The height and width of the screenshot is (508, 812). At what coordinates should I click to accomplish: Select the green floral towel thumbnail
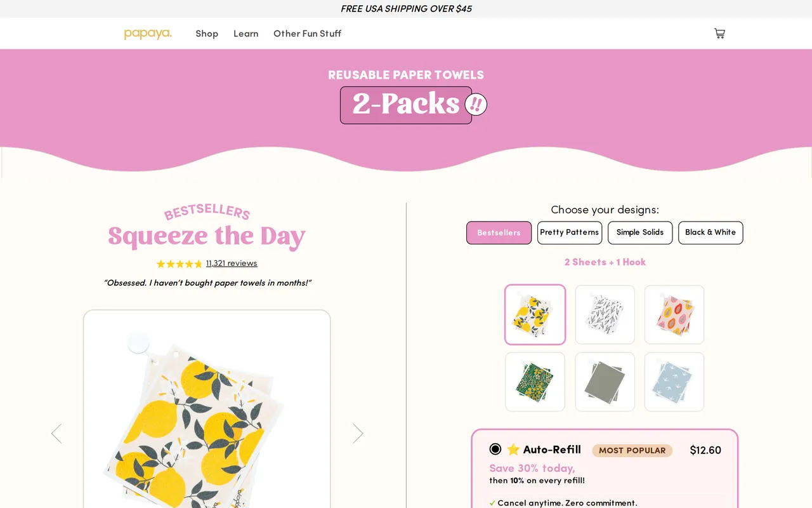coord(535,382)
